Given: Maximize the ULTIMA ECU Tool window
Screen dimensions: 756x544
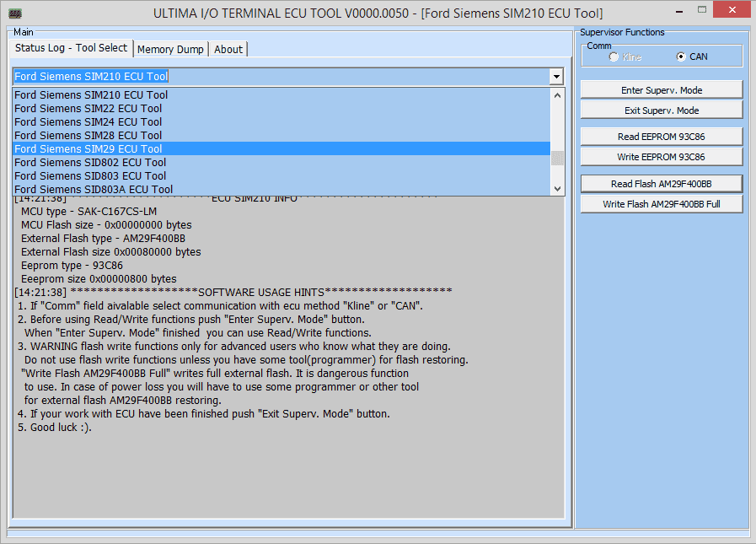Looking at the screenshot, I should point(702,11).
